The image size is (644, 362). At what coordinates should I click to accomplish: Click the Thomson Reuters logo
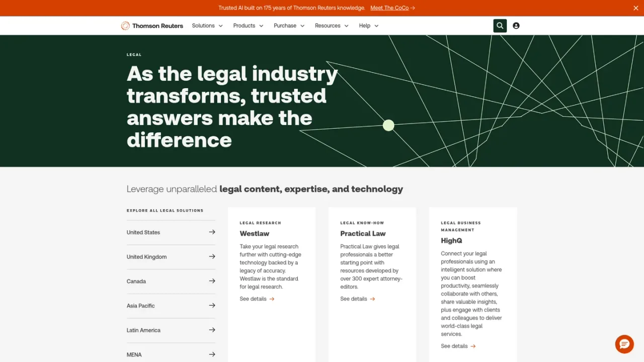(x=152, y=26)
